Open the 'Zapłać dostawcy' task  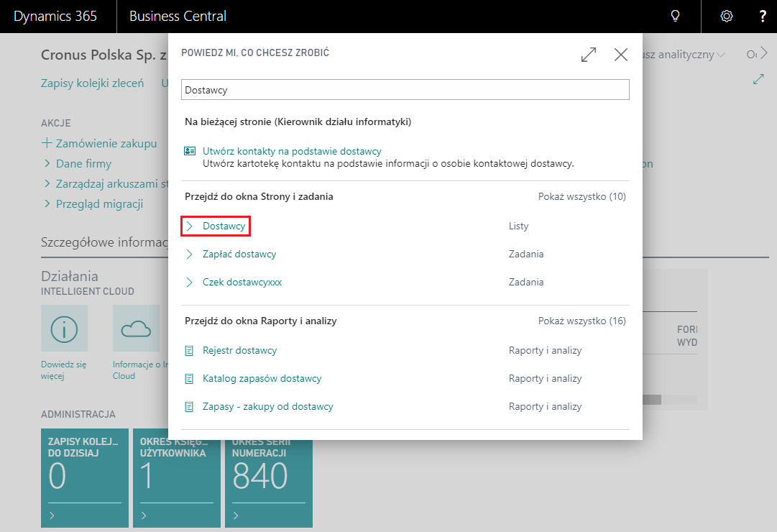239,254
